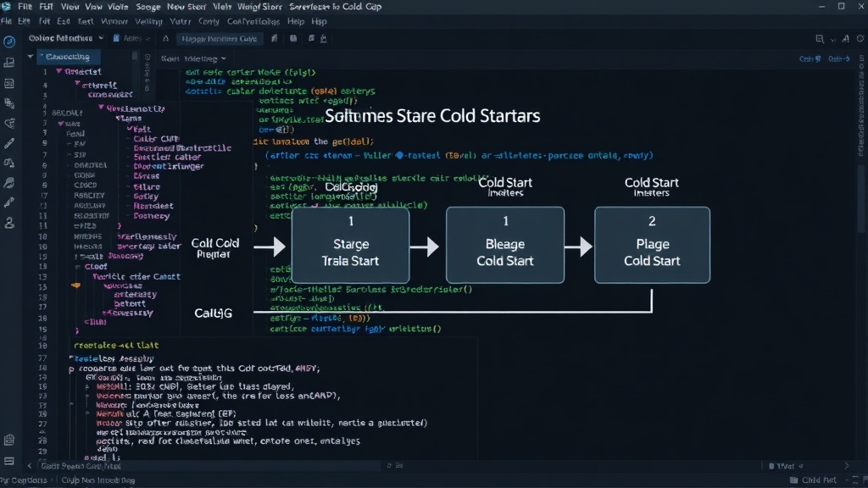868x488 pixels.
Task: Click line number 29 in lower gutter
Action: tap(43, 452)
